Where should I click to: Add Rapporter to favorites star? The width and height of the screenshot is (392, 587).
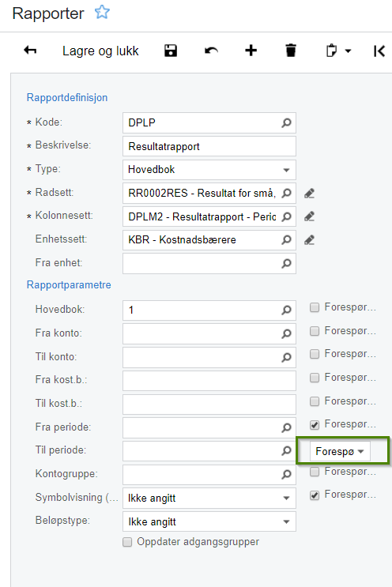point(102,13)
